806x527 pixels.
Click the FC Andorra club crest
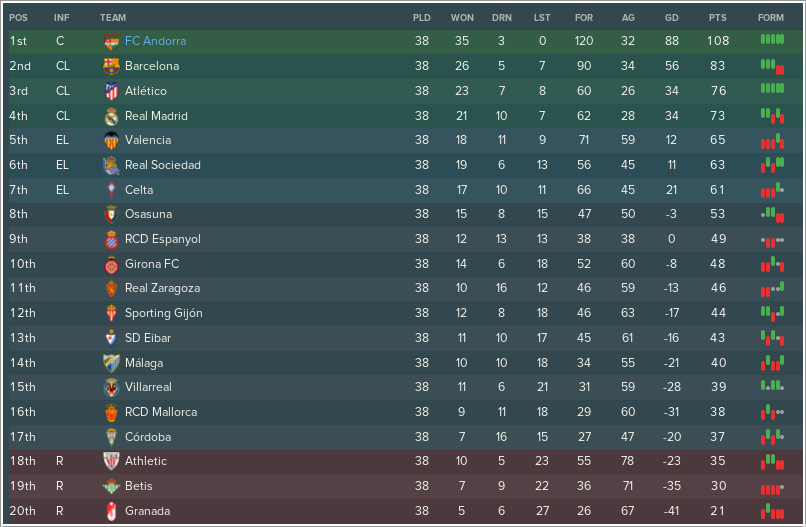click(111, 41)
